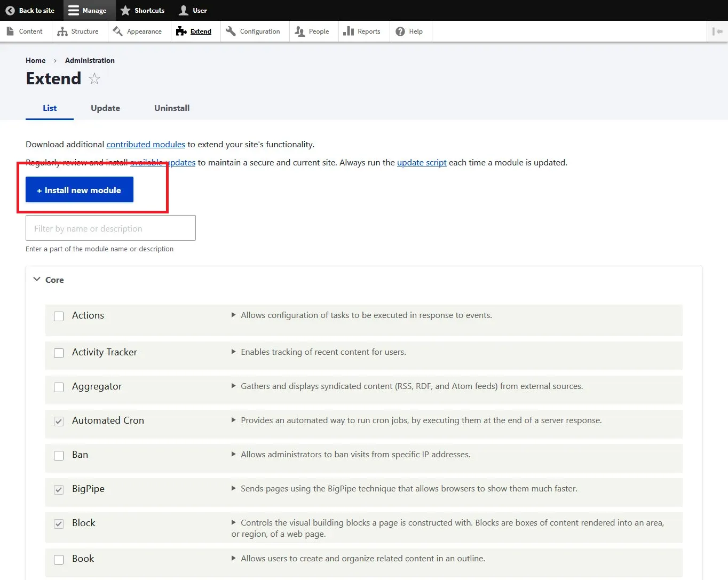Open the Structure menu label
The image size is (728, 580).
pyautogui.click(x=85, y=31)
